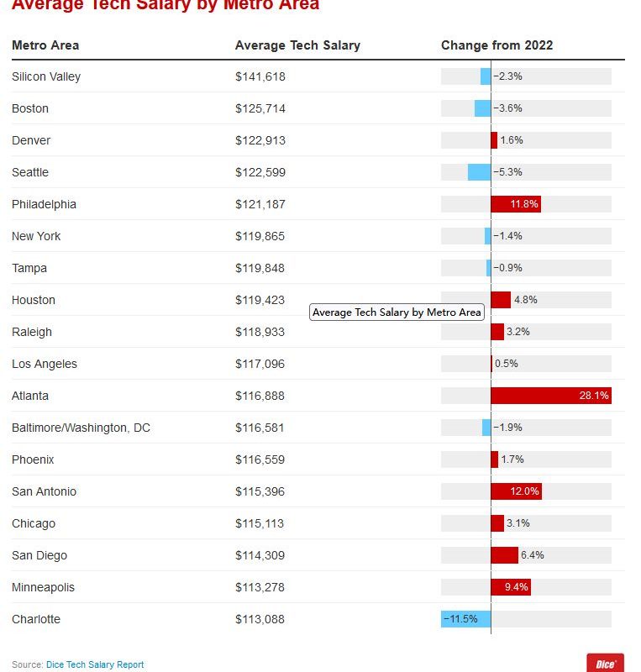Click the Dice logo icon
Screen dimensions: 641x672
pos(605,663)
